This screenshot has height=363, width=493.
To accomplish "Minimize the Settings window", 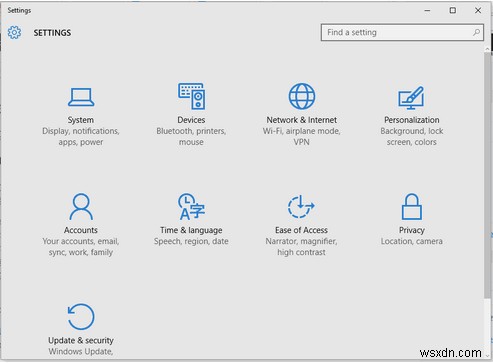I will 427,11.
